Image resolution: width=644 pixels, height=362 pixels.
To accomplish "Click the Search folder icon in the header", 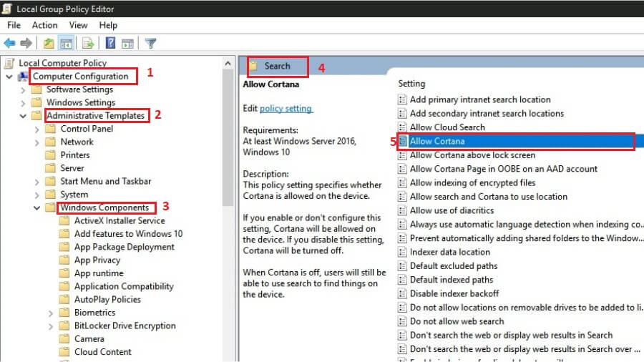I will coord(253,66).
